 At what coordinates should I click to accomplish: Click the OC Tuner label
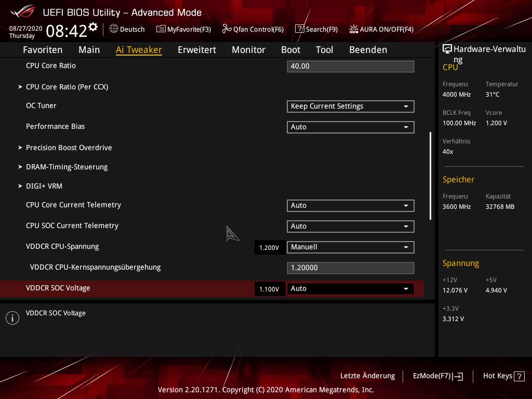tap(41, 106)
